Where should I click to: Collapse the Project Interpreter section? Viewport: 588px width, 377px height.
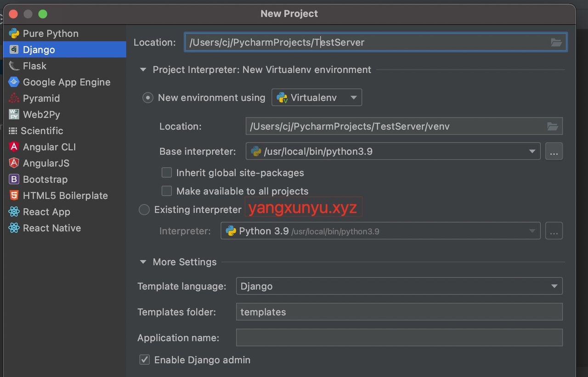143,70
